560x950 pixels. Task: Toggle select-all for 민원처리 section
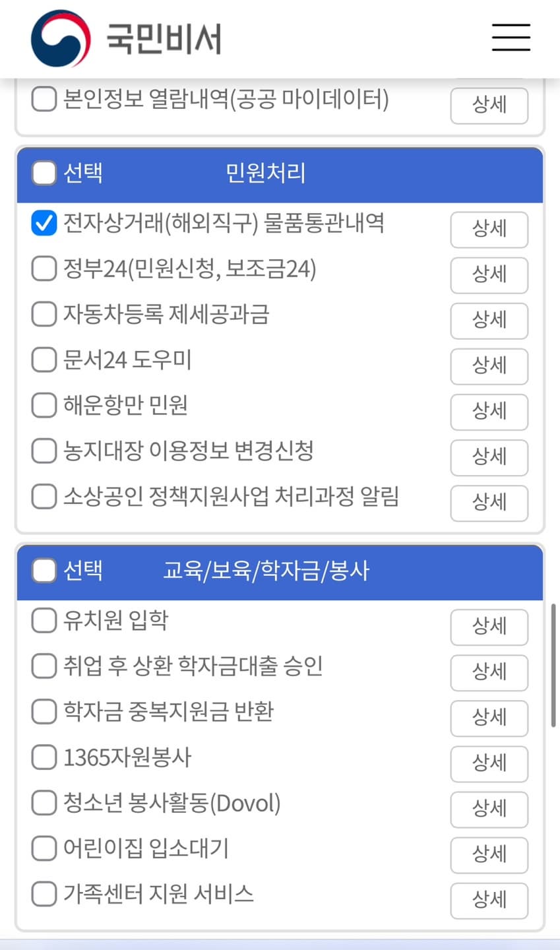(44, 173)
